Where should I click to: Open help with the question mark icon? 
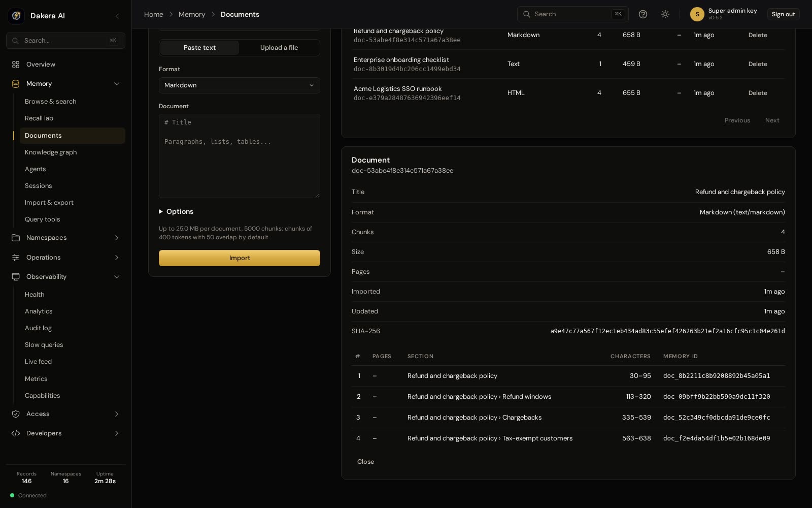(x=643, y=14)
